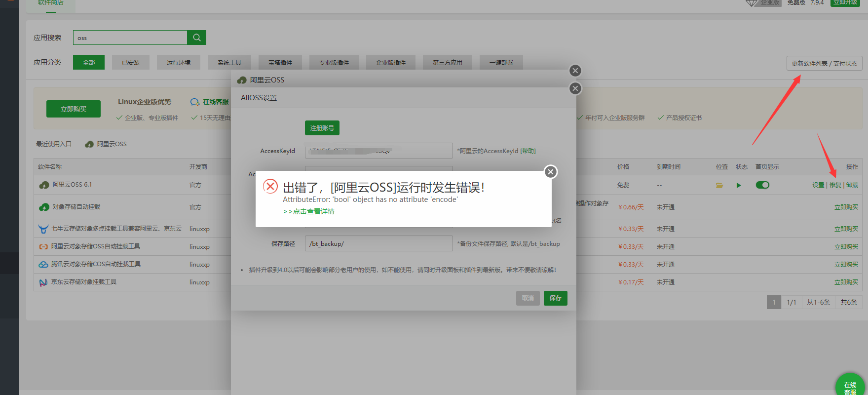
Task: Close the error message popup
Action: 551,171
